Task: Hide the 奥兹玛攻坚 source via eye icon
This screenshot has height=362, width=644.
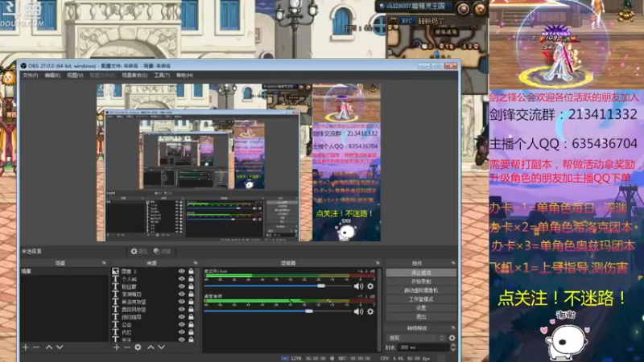Action: [x=182, y=309]
